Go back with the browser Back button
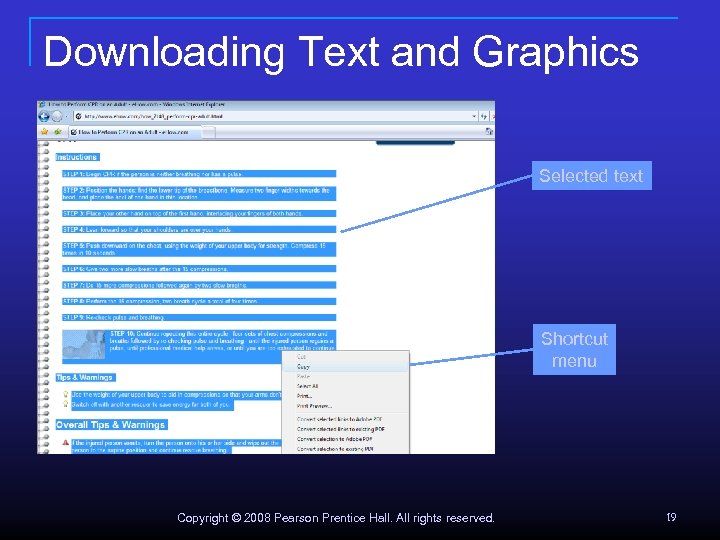Image resolution: width=720 pixels, height=540 pixels. tap(44, 116)
